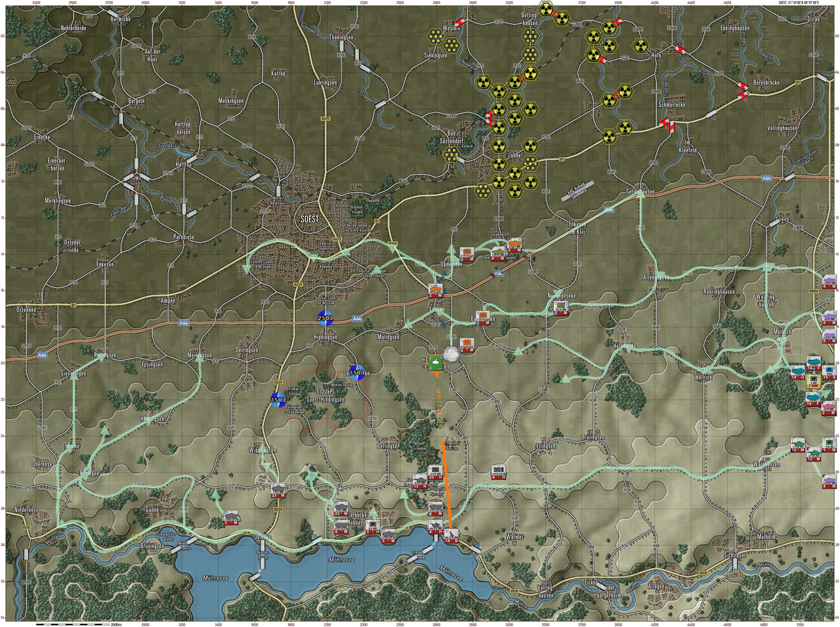840x627 pixels.
Task: Select the pink vehicle counter marked 2 M
Action: coord(829,408)
